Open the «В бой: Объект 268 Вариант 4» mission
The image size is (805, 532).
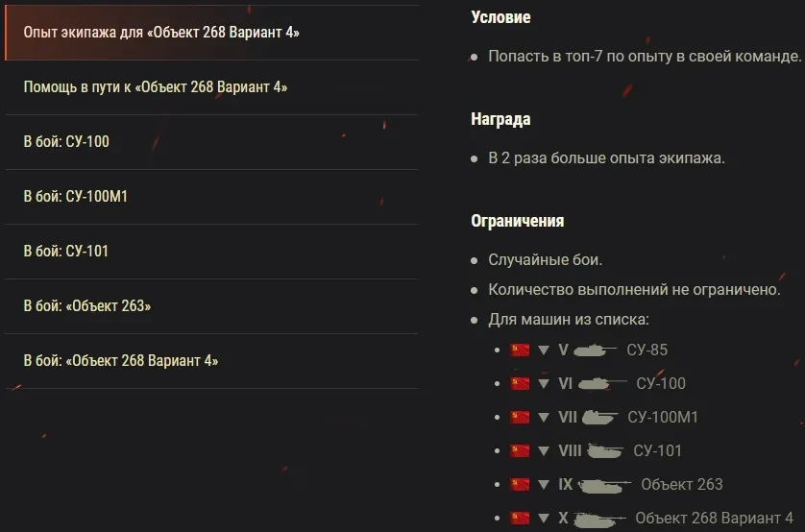click(121, 361)
